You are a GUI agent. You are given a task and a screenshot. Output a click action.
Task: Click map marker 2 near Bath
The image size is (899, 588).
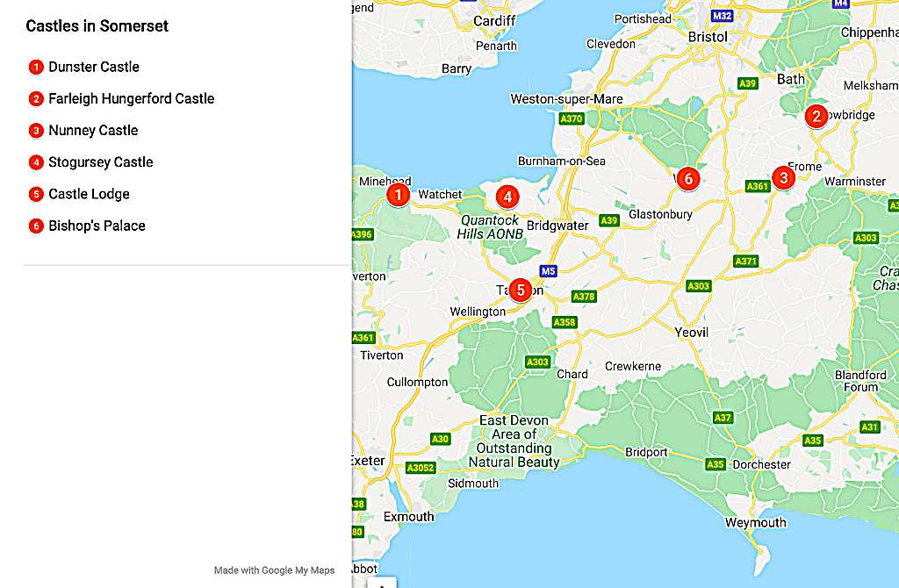[x=816, y=116]
